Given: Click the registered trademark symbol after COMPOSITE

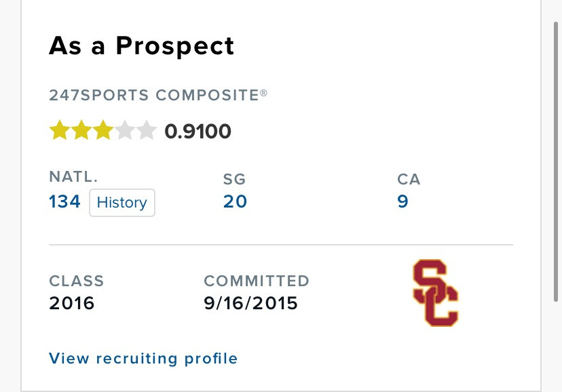Looking at the screenshot, I should tap(263, 93).
